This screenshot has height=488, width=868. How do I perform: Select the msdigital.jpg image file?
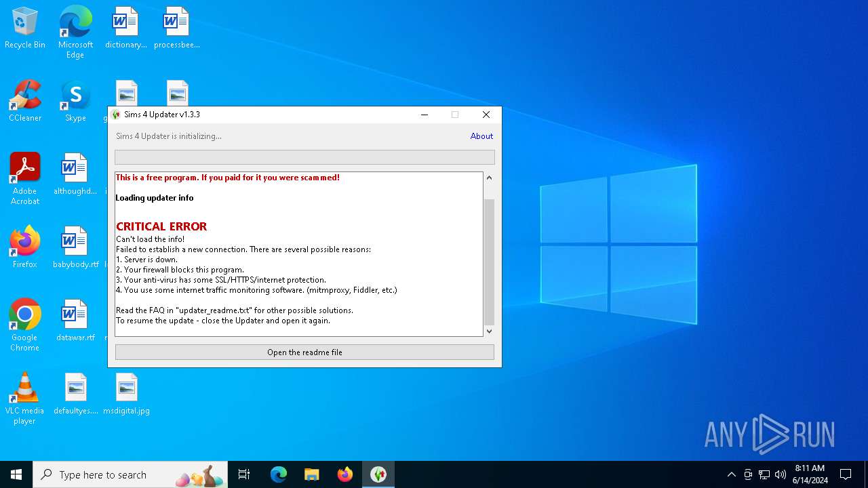126,394
